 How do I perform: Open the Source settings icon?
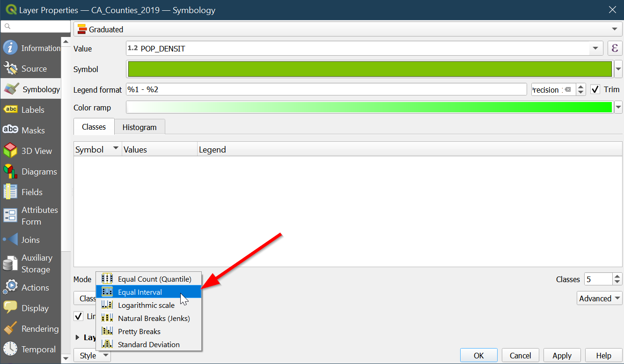pos(10,69)
